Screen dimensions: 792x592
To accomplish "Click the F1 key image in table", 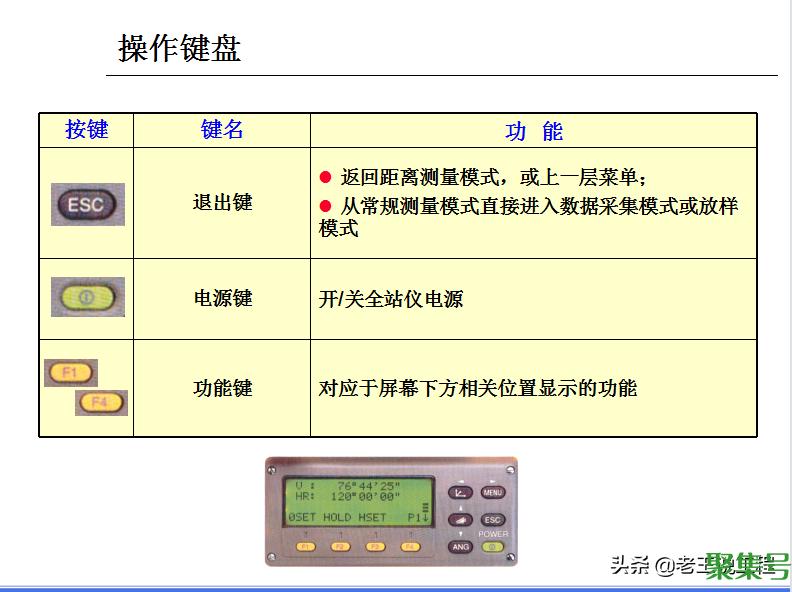I will 71,373.
